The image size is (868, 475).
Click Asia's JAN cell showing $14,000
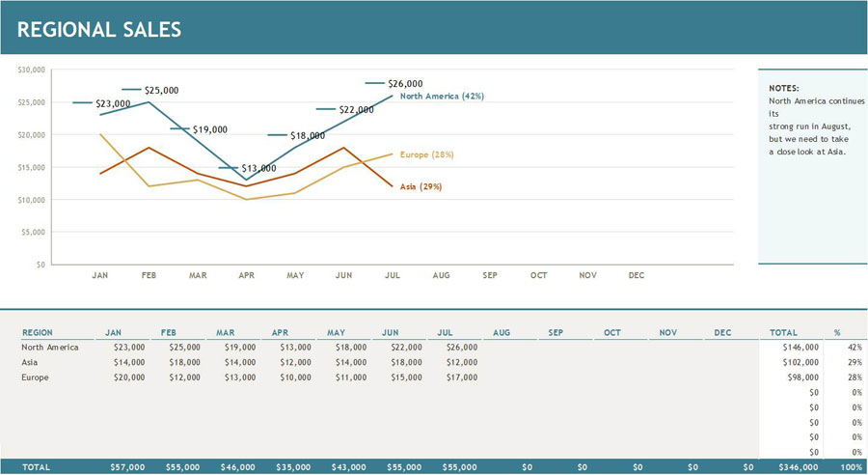tap(128, 362)
